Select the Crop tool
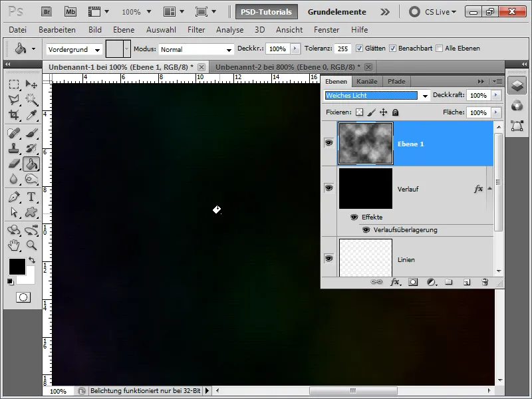Viewport: 532px width, 399px height. click(13, 114)
